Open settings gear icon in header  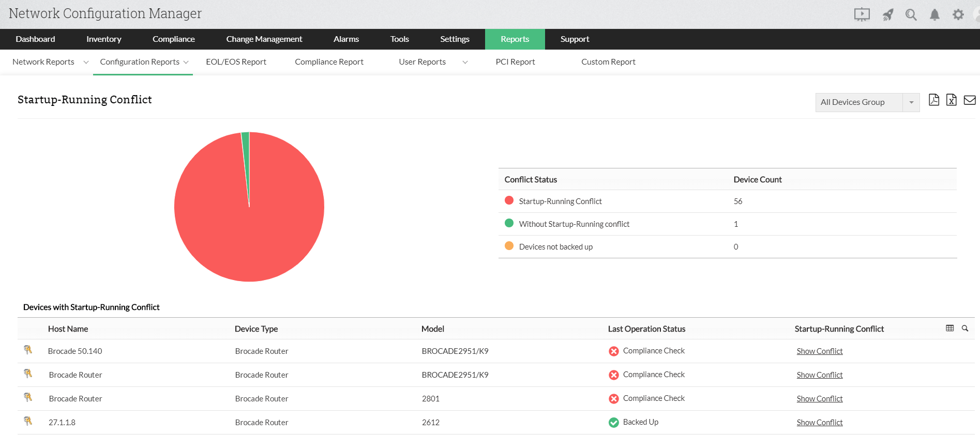click(x=958, y=15)
